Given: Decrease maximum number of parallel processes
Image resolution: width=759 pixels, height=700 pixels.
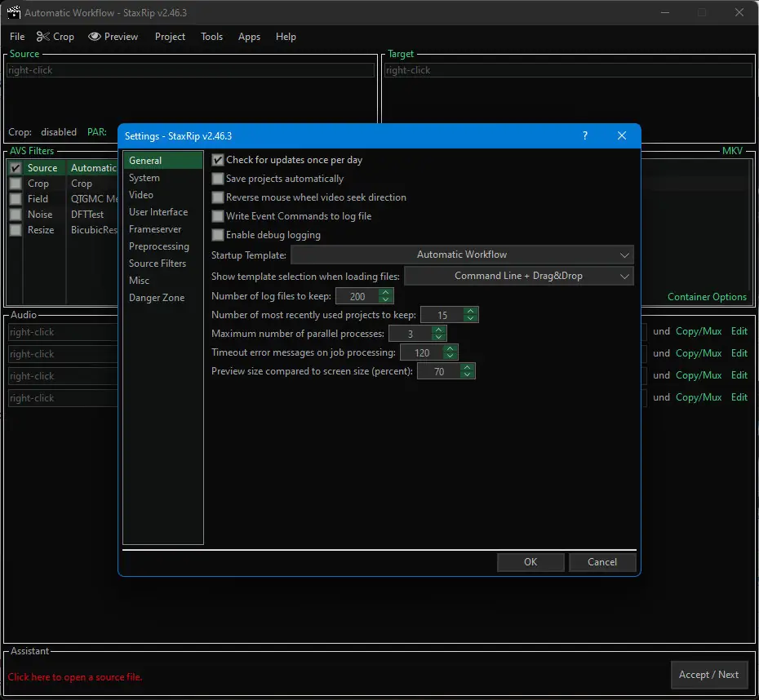Looking at the screenshot, I should [x=438, y=337].
